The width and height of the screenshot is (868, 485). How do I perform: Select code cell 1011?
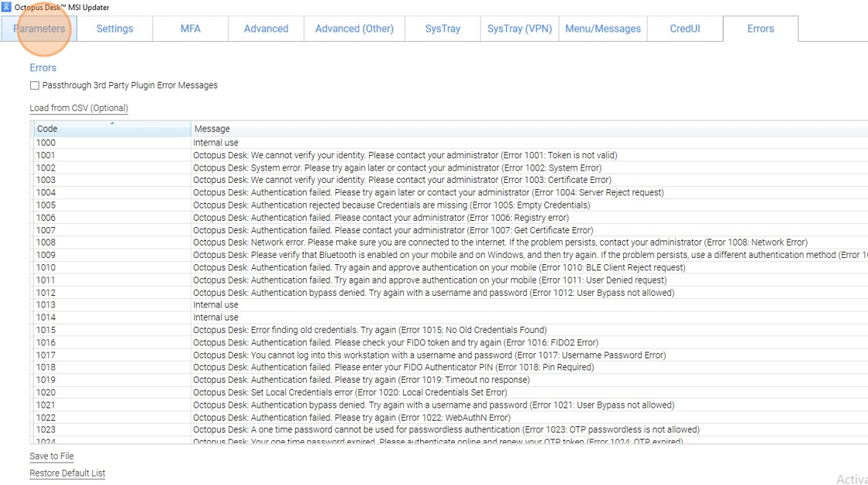[x=111, y=280]
